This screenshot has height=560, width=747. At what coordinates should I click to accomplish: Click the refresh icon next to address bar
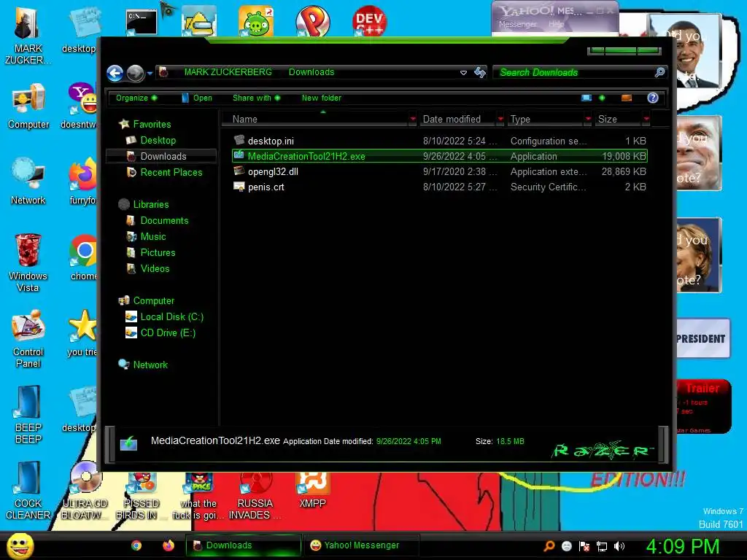480,72
